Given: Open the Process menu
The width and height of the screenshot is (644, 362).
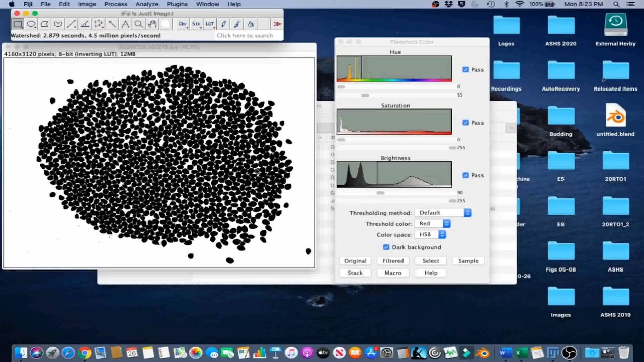Looking at the screenshot, I should [x=116, y=4].
